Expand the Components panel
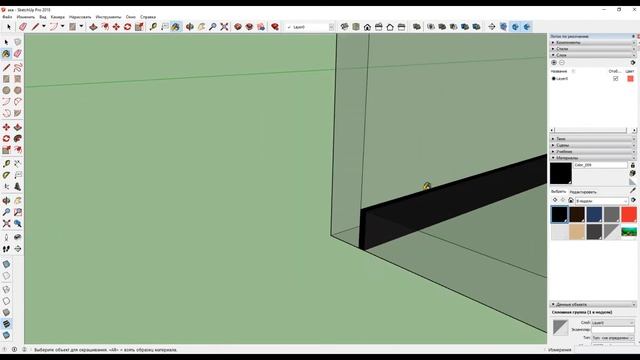 592,42
